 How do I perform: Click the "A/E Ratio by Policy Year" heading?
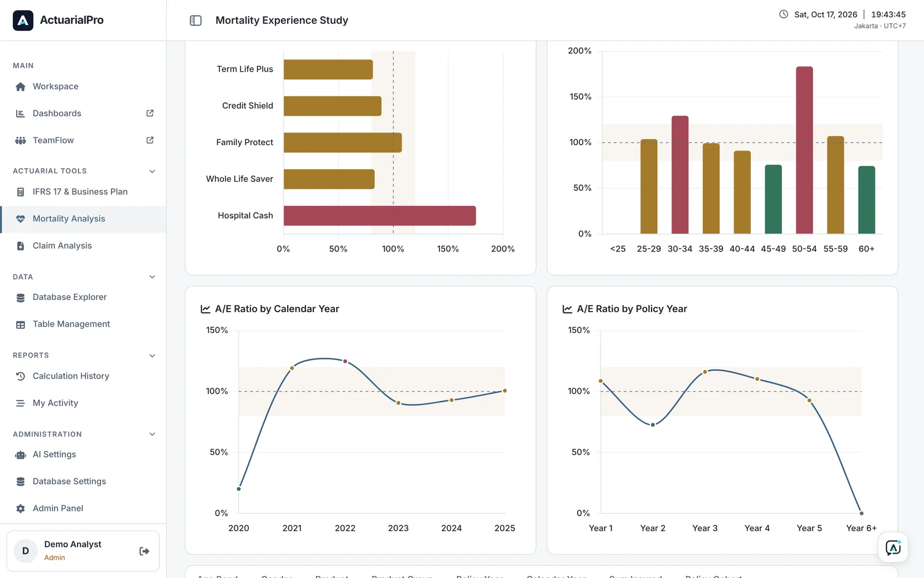click(632, 309)
